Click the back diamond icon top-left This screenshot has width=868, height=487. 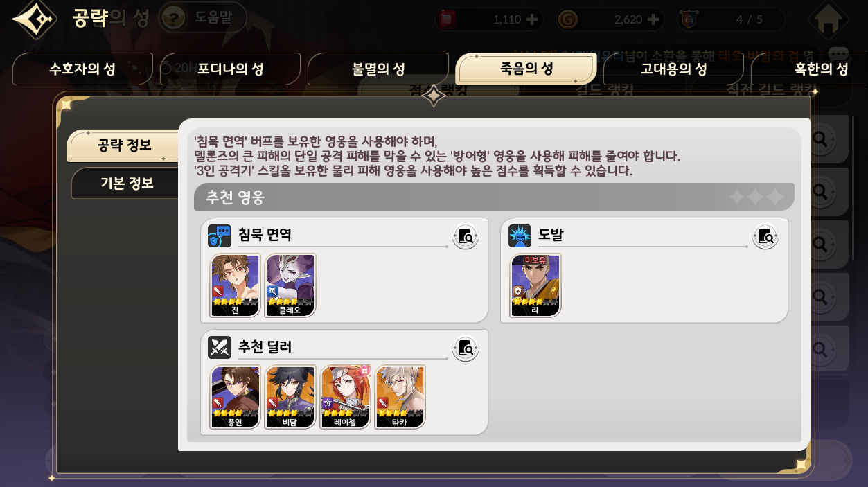pyautogui.click(x=35, y=19)
